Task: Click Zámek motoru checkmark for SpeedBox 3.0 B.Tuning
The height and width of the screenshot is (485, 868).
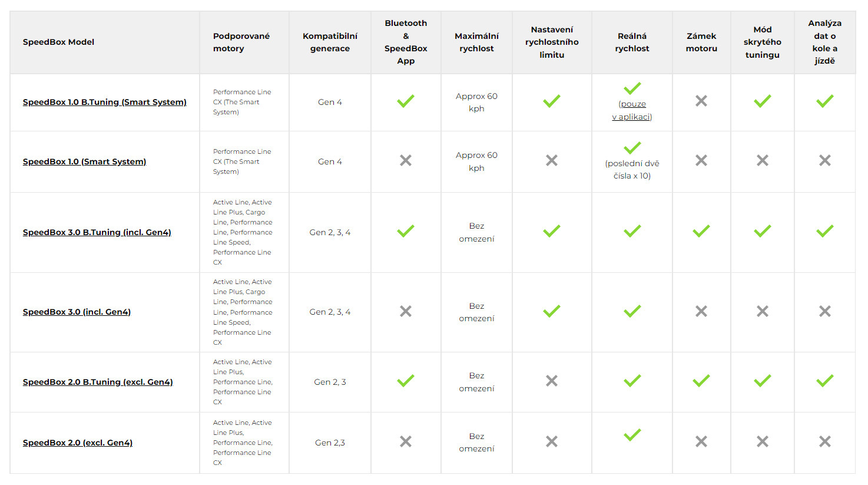Action: tap(701, 232)
